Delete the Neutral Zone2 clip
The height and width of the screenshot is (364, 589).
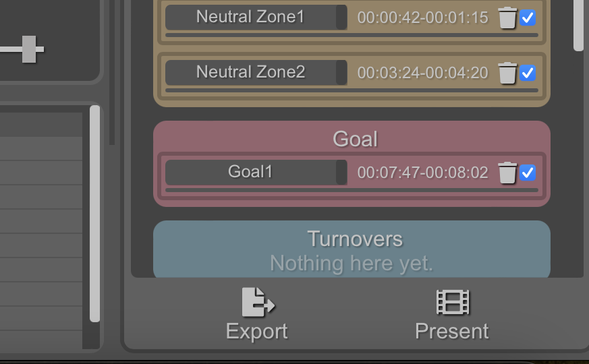coord(507,73)
